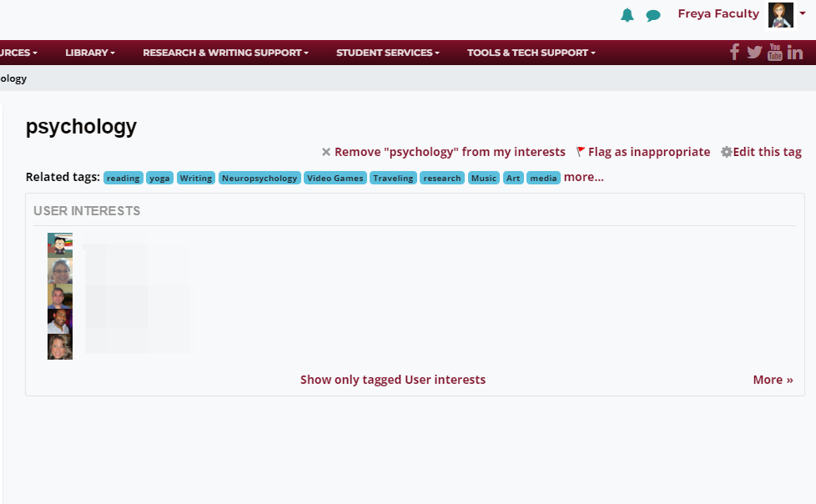
Task: Select the Neuropsychology related tag
Action: click(259, 178)
